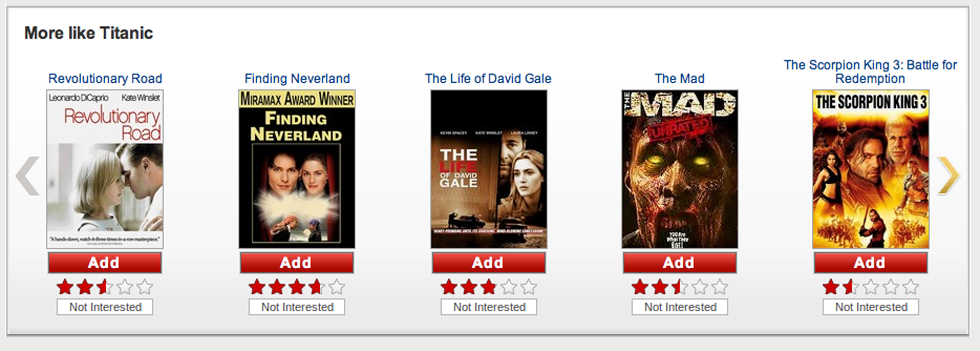Viewport: 980px width, 351px height.
Task: Open the Revolutionary Road poster thumbnail
Action: 105,169
